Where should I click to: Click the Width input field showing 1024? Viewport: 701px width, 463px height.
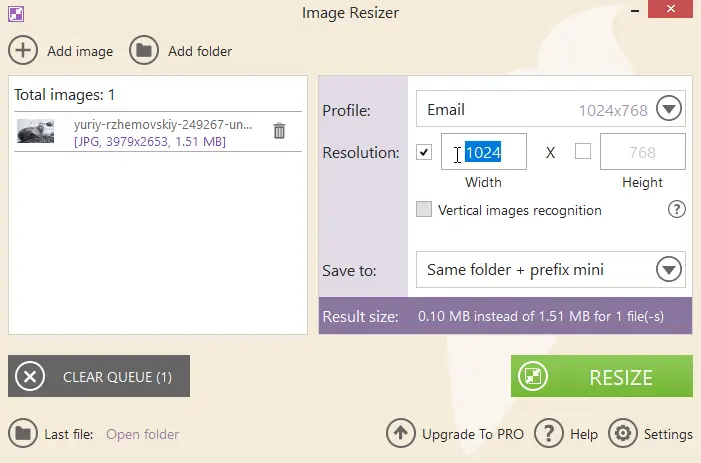tap(484, 152)
